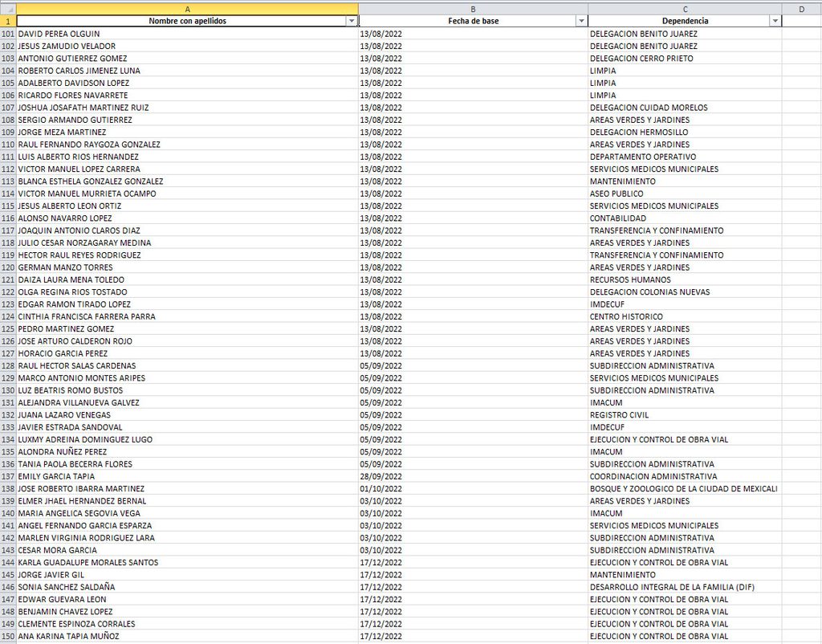Open the Nombre con apellidos filter dropdown

pyautogui.click(x=352, y=21)
